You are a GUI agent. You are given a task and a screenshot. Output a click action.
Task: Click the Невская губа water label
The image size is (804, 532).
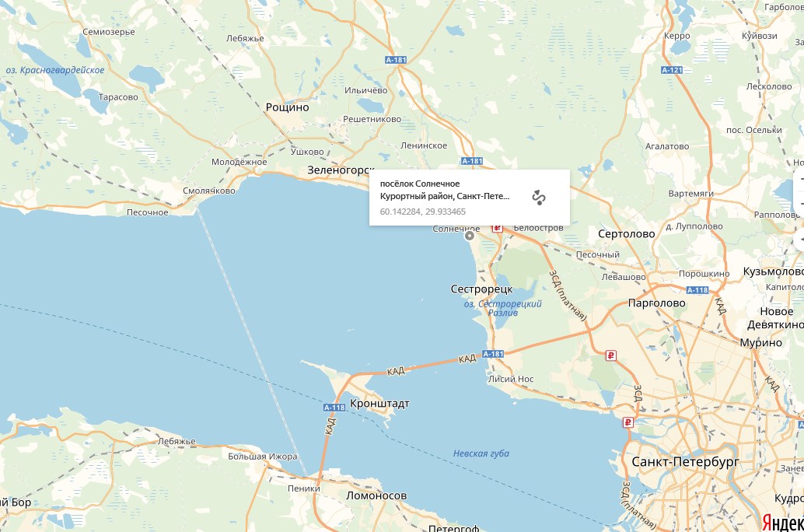click(481, 453)
